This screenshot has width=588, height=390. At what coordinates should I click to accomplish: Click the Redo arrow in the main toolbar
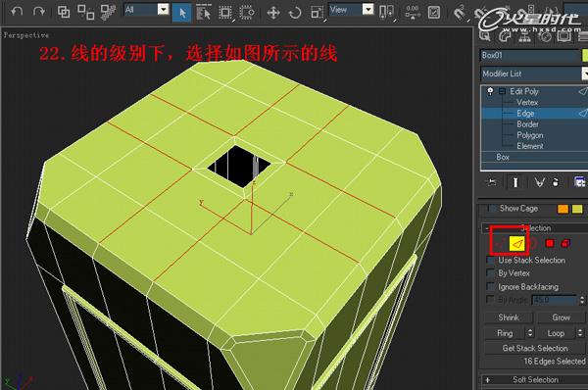38,12
